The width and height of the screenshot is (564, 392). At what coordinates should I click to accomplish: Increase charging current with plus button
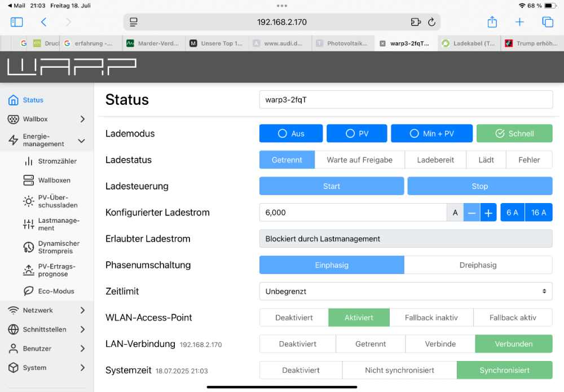[x=488, y=213]
